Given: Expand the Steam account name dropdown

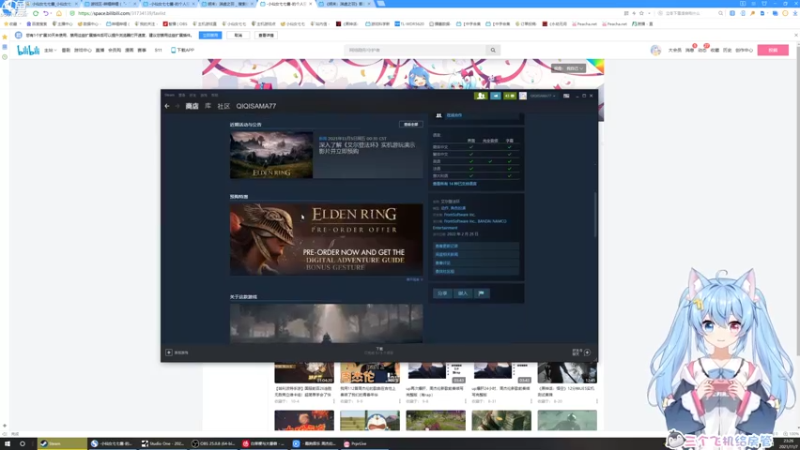Looking at the screenshot, I should [542, 96].
